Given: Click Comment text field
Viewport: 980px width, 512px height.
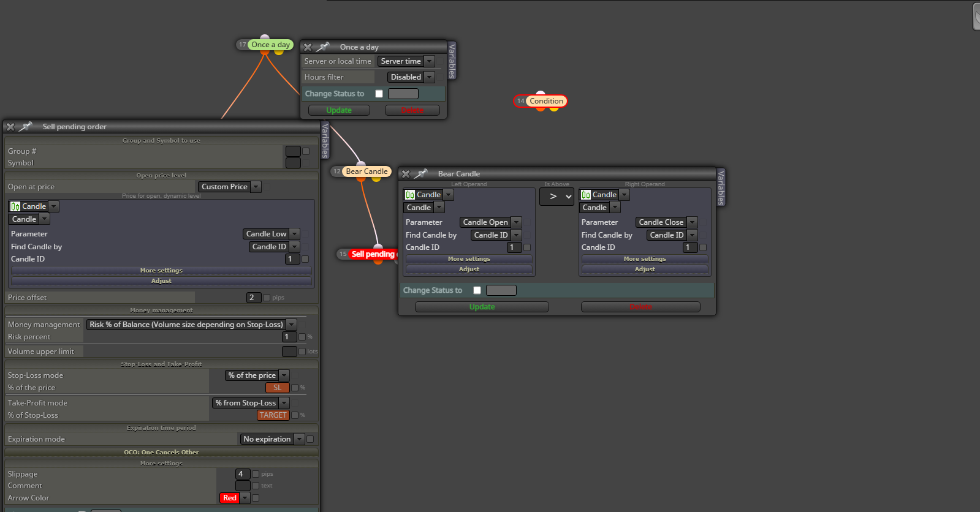Looking at the screenshot, I should (x=243, y=486).
